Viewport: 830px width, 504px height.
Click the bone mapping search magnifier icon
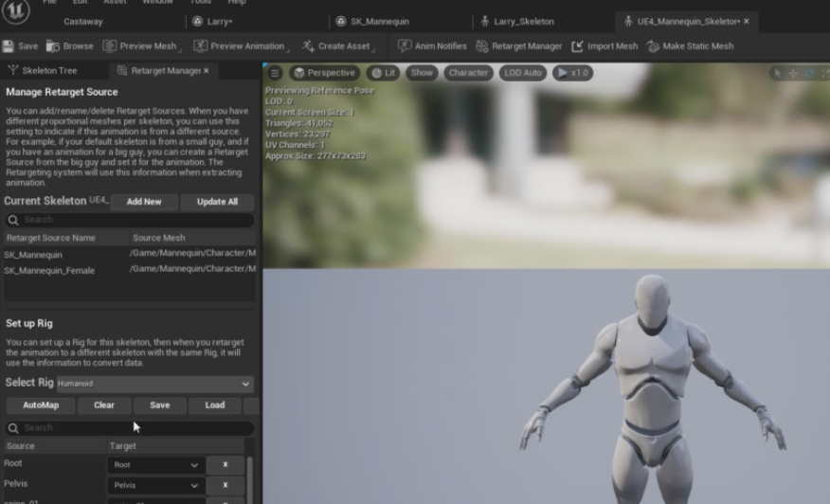pos(13,428)
